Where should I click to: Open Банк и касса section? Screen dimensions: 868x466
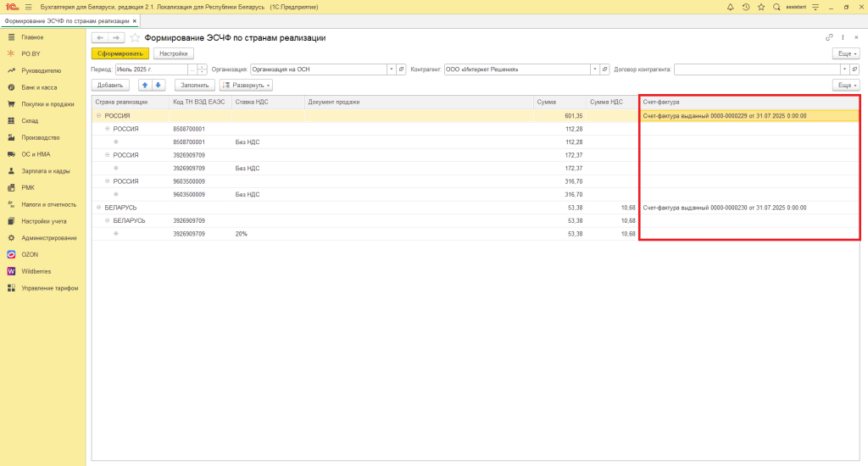click(x=39, y=87)
